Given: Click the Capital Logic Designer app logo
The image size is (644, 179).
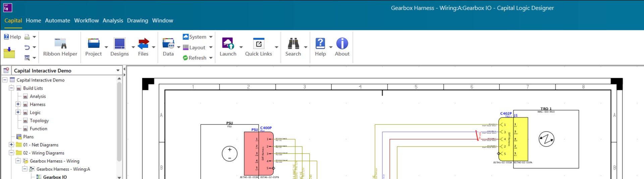Looking at the screenshot, I should tap(7, 7).
